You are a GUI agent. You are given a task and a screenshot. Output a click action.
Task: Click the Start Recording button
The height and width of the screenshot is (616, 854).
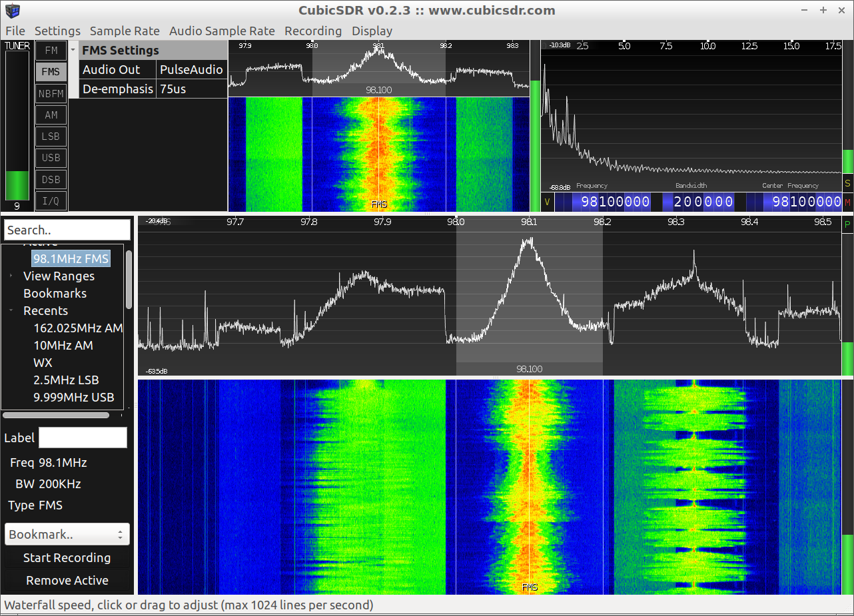(x=67, y=558)
